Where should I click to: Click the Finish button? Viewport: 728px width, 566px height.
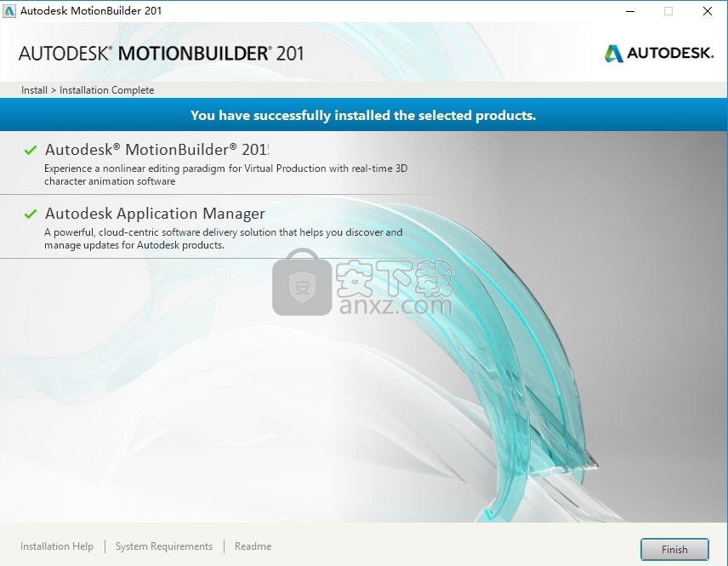[674, 549]
